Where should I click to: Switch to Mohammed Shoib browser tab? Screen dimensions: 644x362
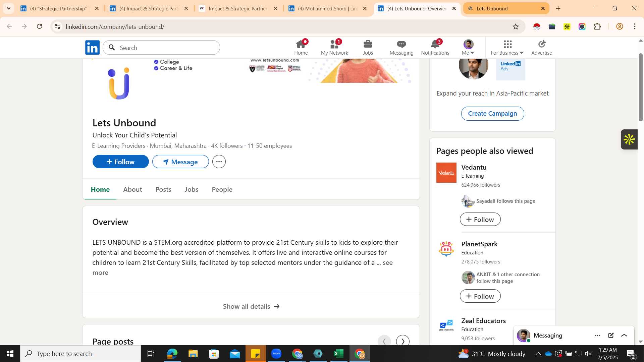327,8
